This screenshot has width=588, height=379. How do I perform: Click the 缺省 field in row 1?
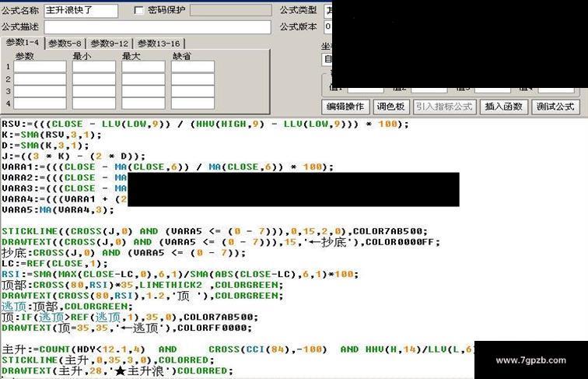click(x=193, y=66)
